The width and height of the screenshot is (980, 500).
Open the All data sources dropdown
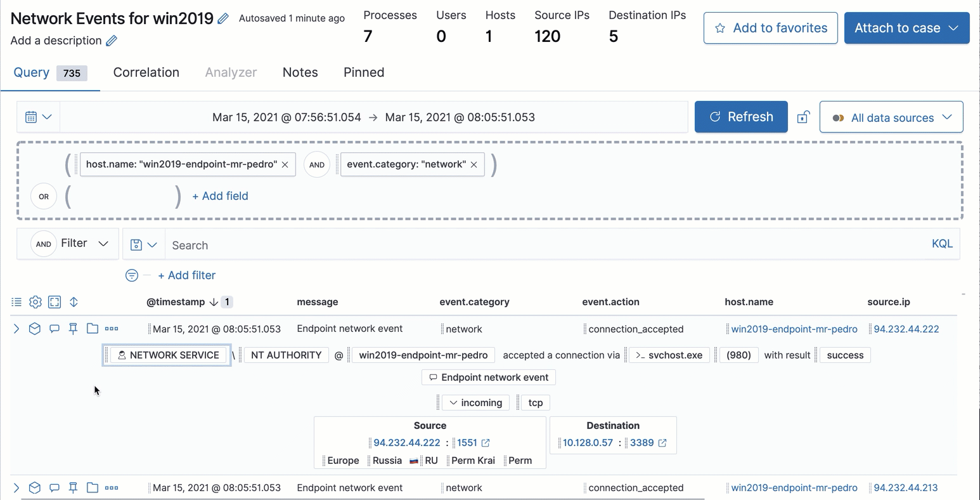(891, 117)
